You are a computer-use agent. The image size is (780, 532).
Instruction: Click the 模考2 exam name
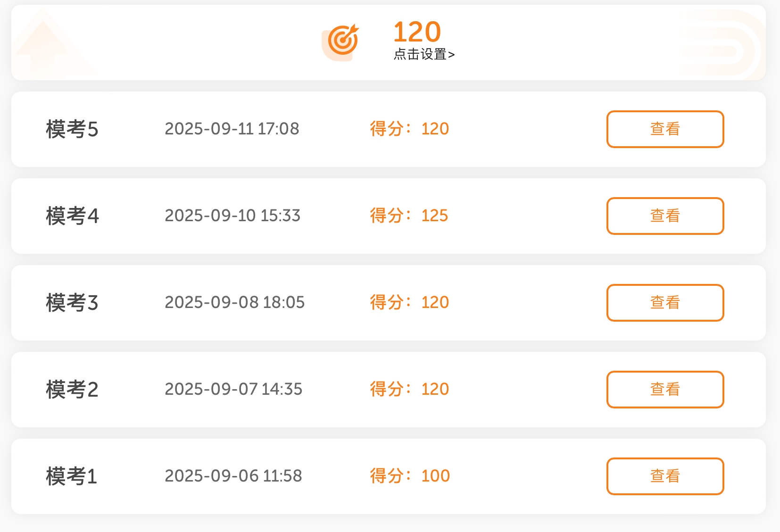point(72,390)
